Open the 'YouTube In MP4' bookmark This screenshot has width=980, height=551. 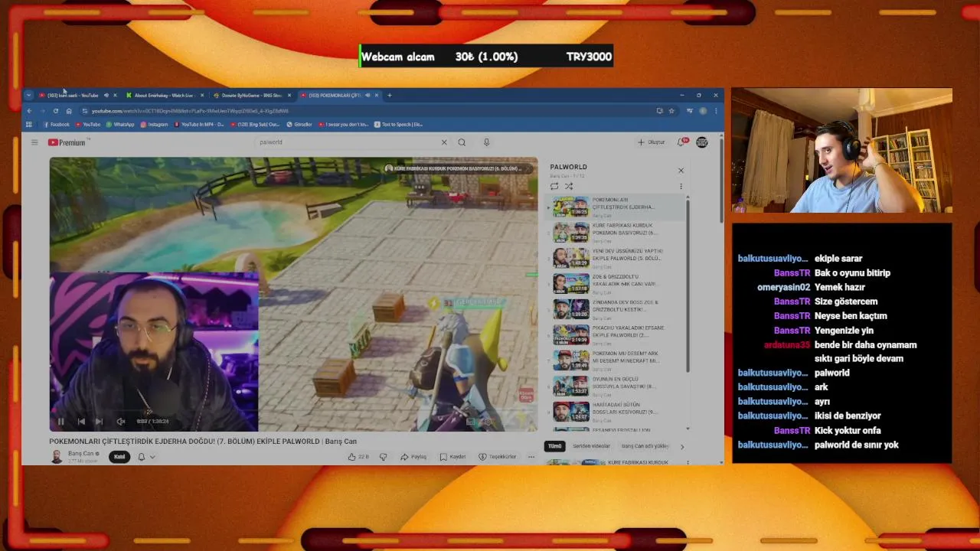point(199,125)
